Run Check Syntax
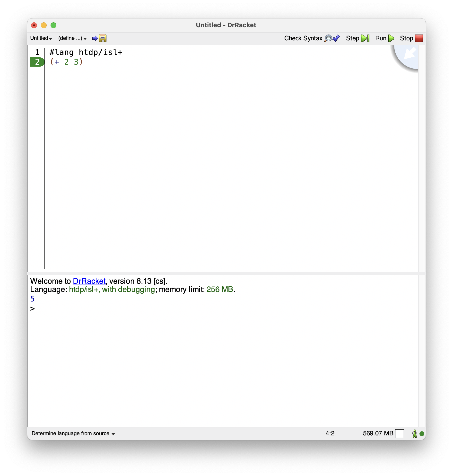The height and width of the screenshot is (476, 453). pos(312,38)
